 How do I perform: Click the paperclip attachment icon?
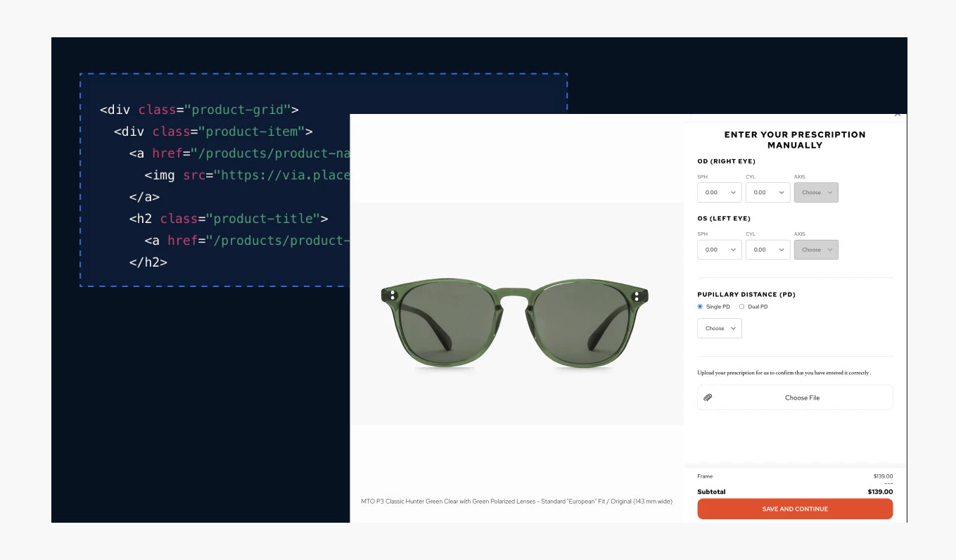pyautogui.click(x=708, y=397)
